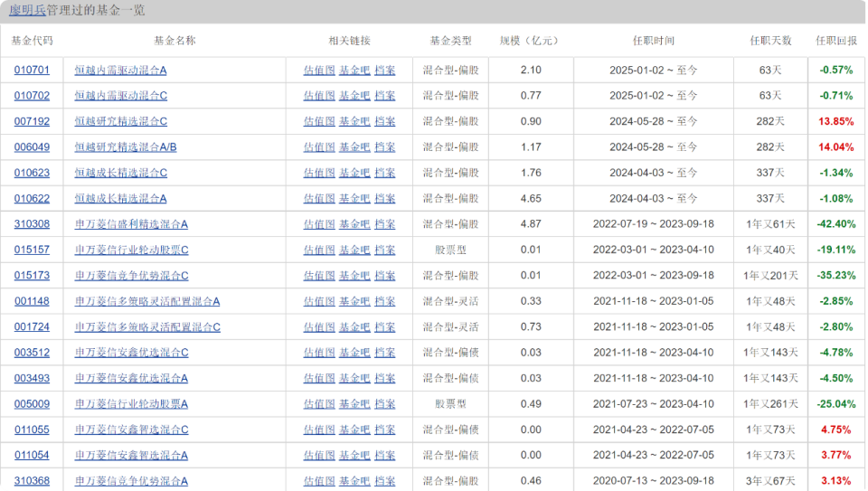Open fund code 015157

tap(32, 250)
